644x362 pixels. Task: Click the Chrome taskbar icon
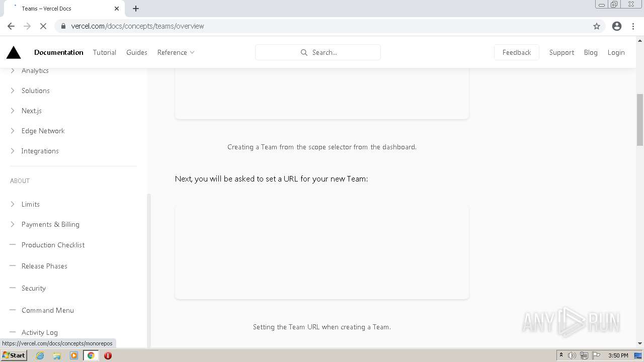click(x=91, y=355)
